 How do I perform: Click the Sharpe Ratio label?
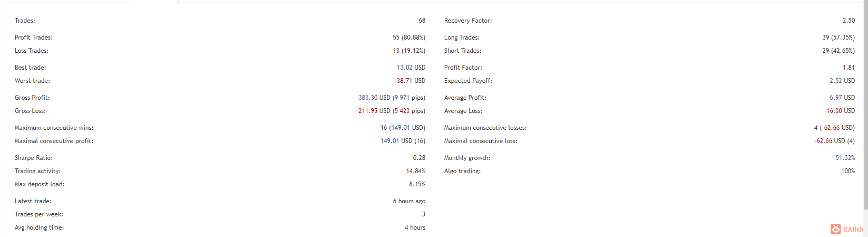[x=34, y=158]
